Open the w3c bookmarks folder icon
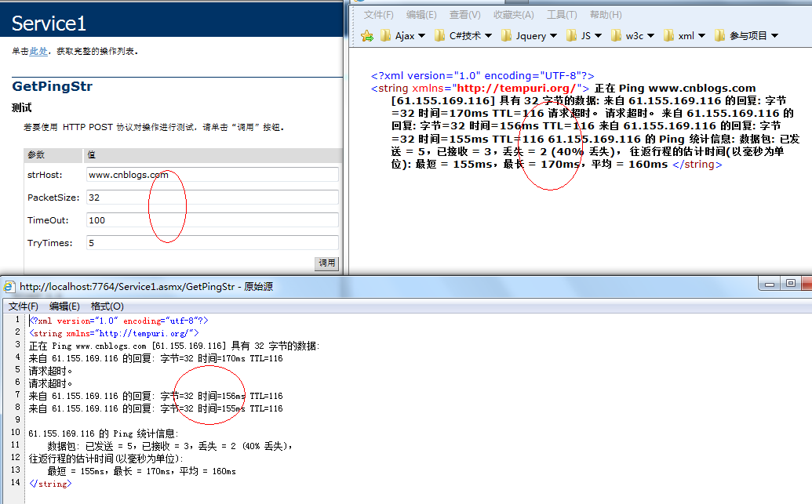 click(616, 36)
